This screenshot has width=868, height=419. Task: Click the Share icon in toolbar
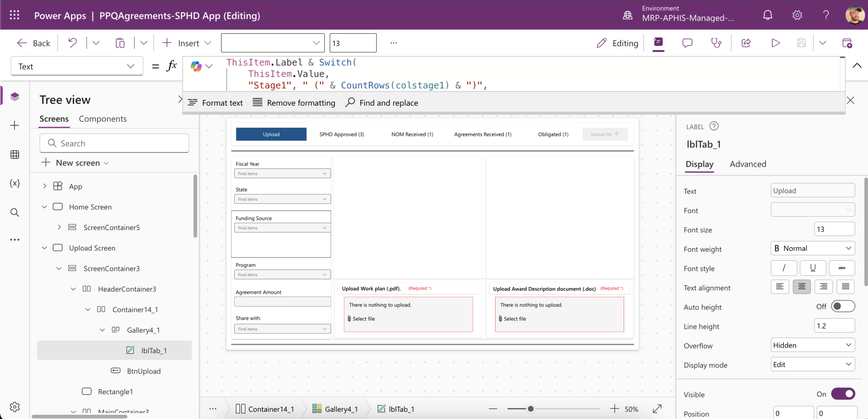pos(746,43)
